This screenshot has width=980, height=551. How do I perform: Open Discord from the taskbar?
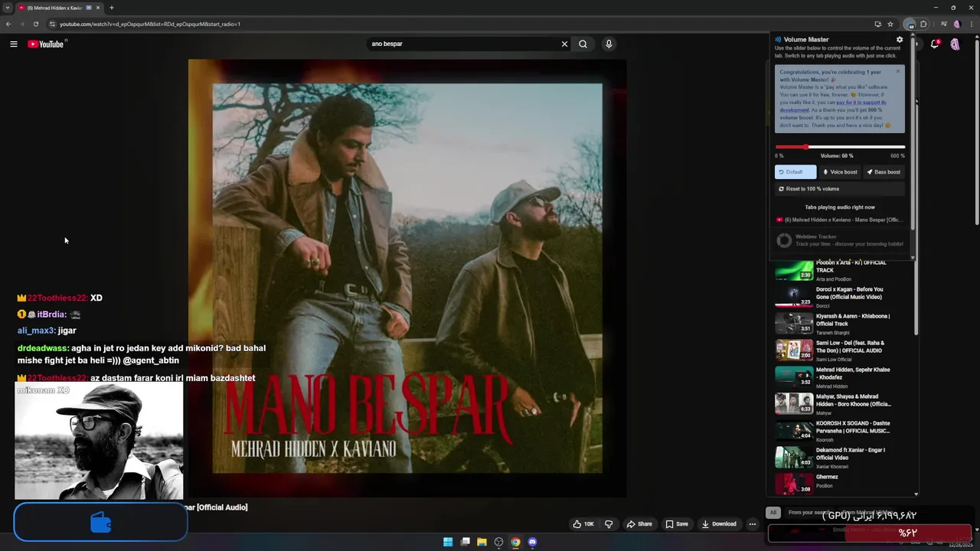(x=533, y=542)
